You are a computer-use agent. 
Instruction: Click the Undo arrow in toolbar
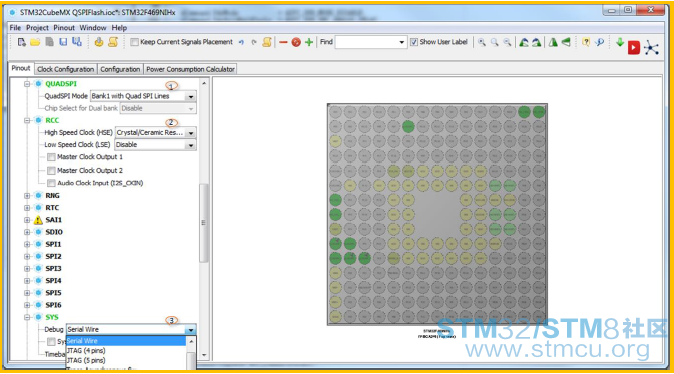tap(242, 42)
